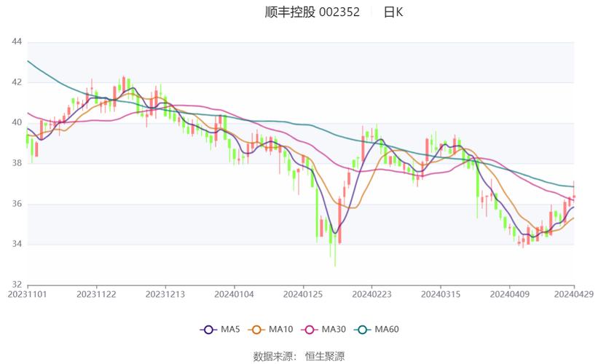Select the 20240104 date on the x-axis
The height and width of the screenshot is (364, 598).
click(233, 294)
